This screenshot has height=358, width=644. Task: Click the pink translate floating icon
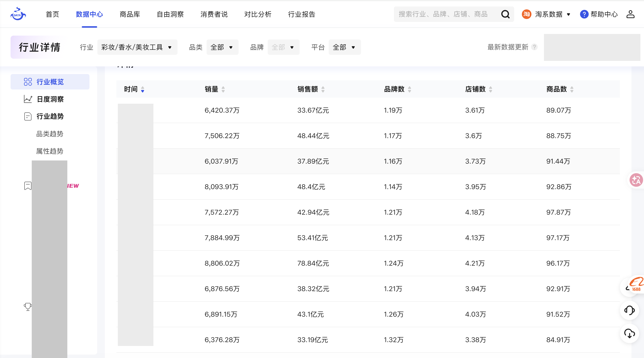[x=636, y=180]
